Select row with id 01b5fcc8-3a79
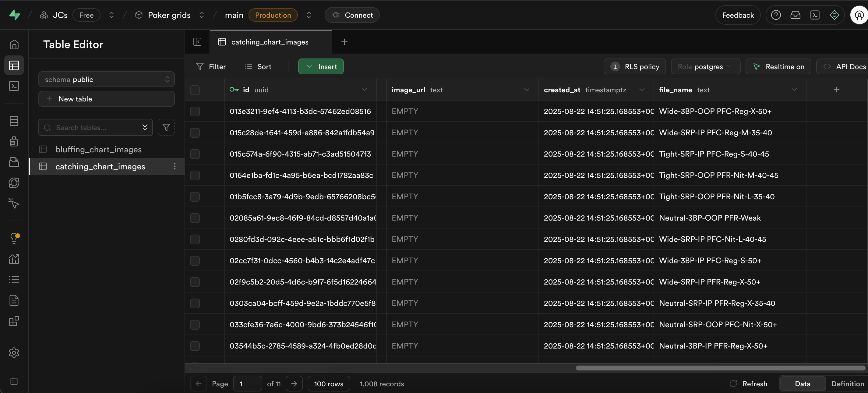 [x=195, y=196]
